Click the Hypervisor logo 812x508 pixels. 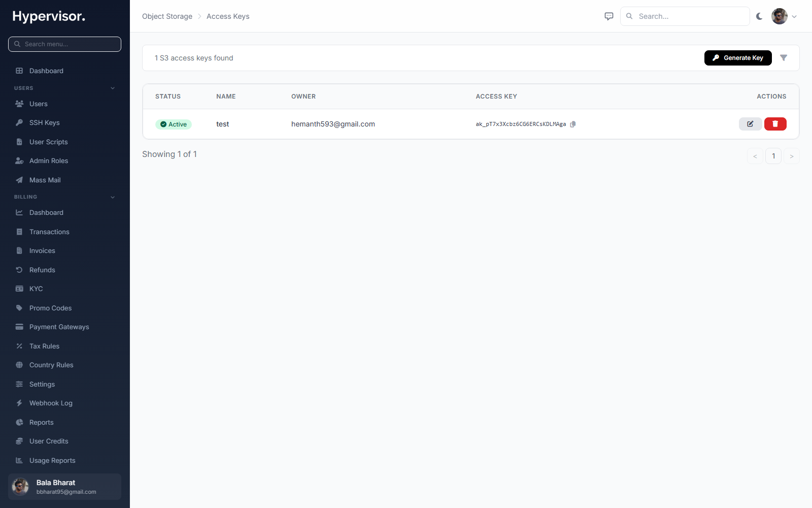pyautogui.click(x=49, y=16)
